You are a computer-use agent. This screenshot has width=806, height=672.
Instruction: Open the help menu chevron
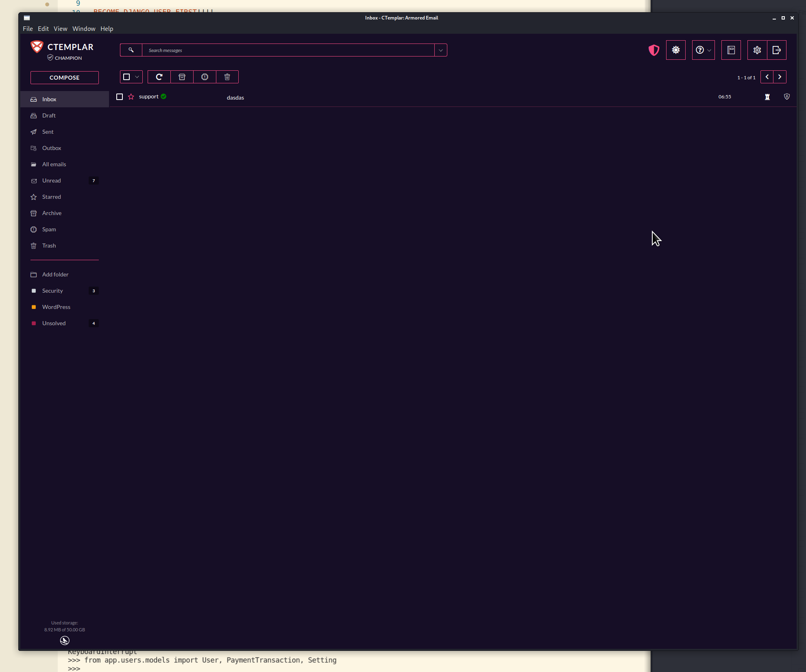(x=709, y=50)
